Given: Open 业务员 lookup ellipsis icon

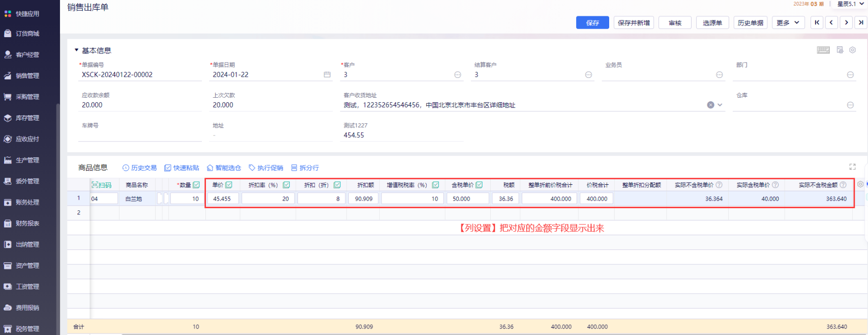Looking at the screenshot, I should 720,75.
